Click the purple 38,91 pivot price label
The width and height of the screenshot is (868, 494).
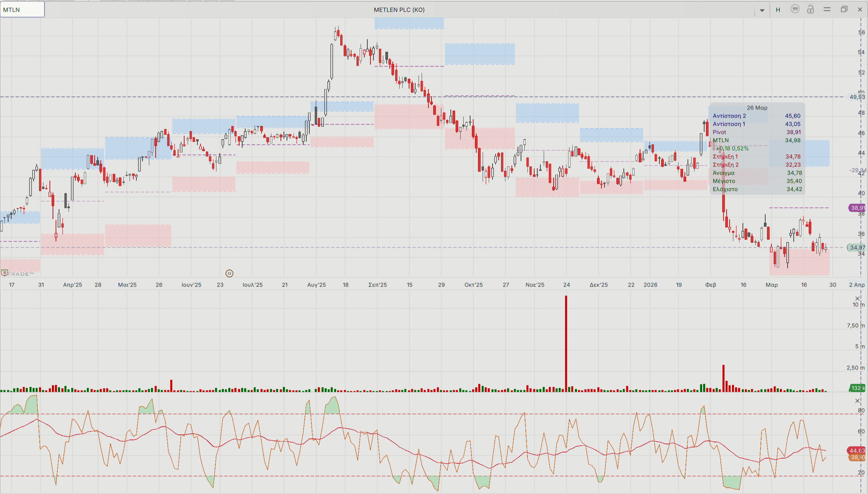[857, 208]
